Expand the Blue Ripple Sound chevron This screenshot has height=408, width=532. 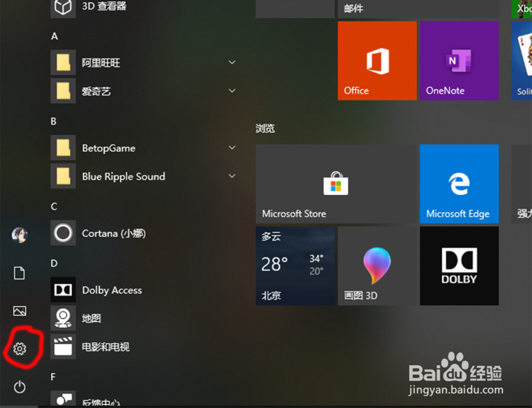232,176
